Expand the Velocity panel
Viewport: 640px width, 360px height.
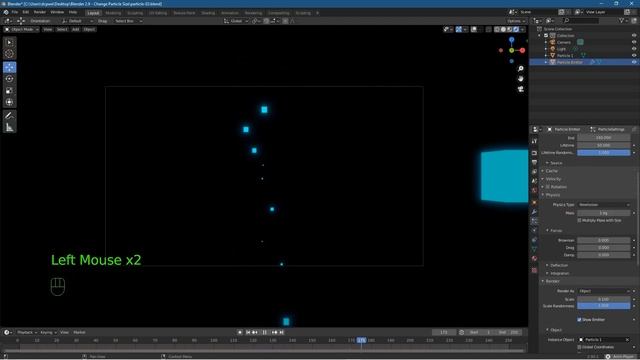(553, 179)
